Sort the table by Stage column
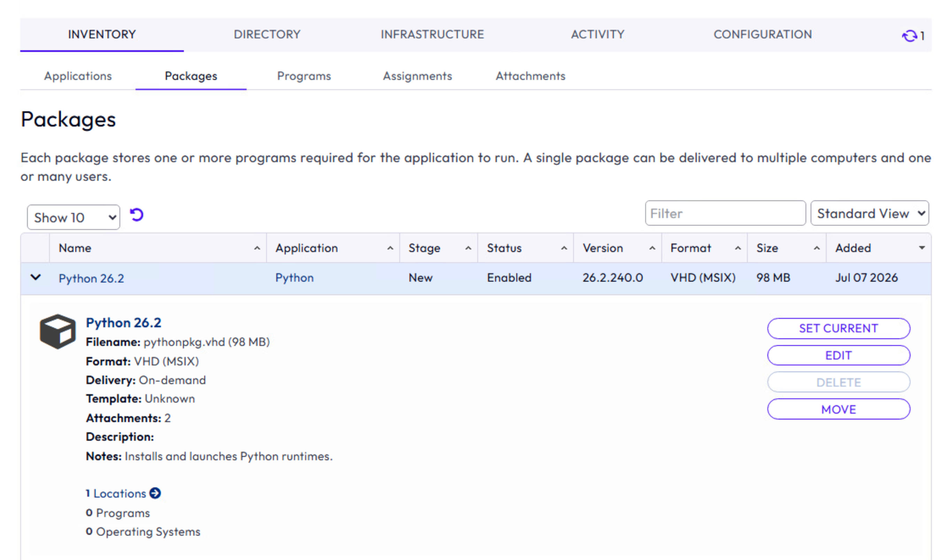This screenshot has width=940, height=560. 439,248
